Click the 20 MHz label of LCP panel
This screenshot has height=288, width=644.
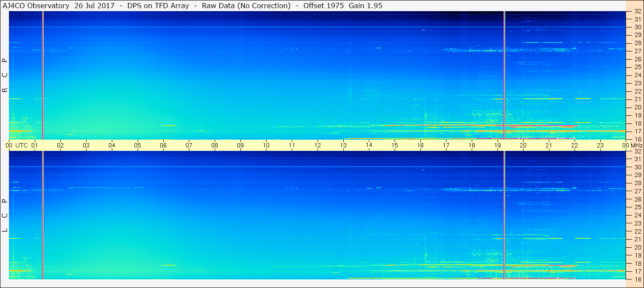click(x=638, y=247)
